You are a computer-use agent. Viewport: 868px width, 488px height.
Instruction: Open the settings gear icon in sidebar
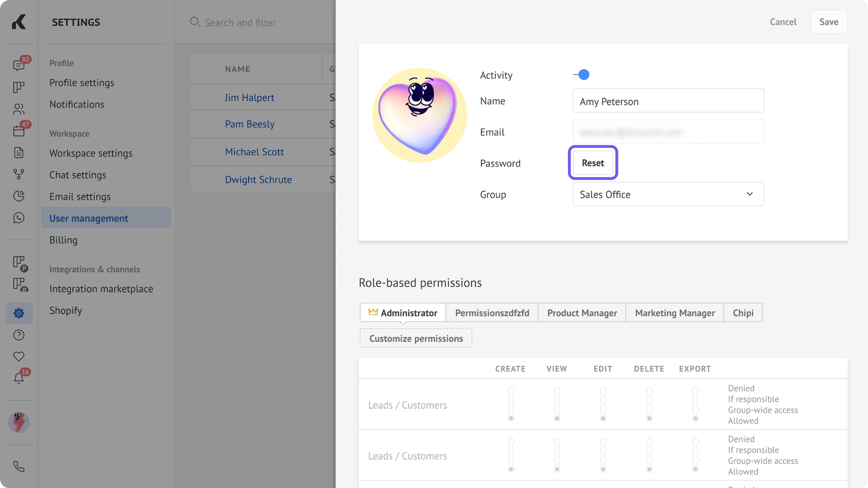19,313
